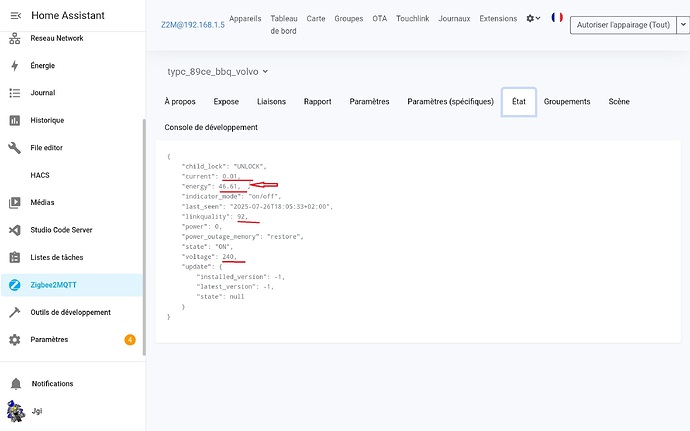This screenshot has height=431, width=690.
Task: Click the "voltage": 240 line
Action: point(209,257)
